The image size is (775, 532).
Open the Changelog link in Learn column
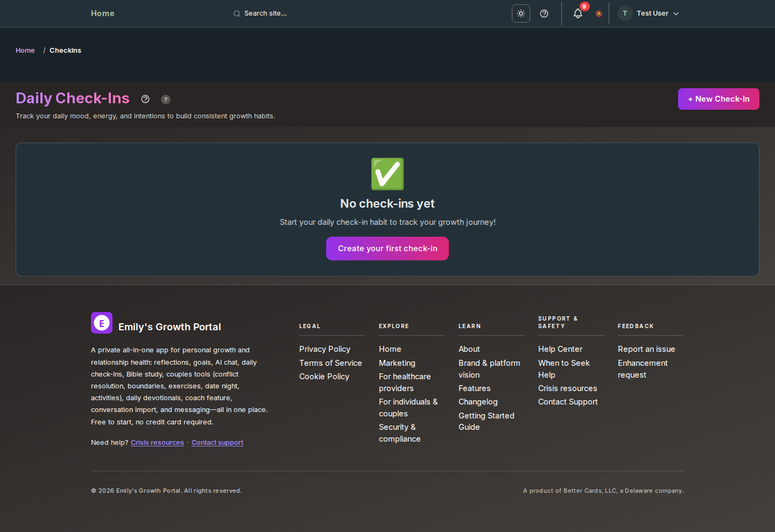pyautogui.click(x=478, y=402)
